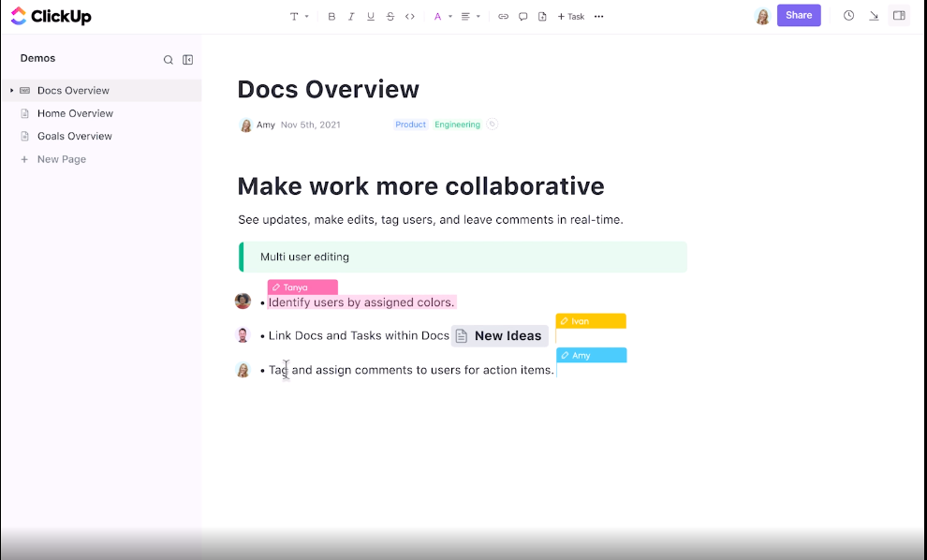The width and height of the screenshot is (927, 560).
Task: Click the ClickUp logo
Action: [51, 16]
